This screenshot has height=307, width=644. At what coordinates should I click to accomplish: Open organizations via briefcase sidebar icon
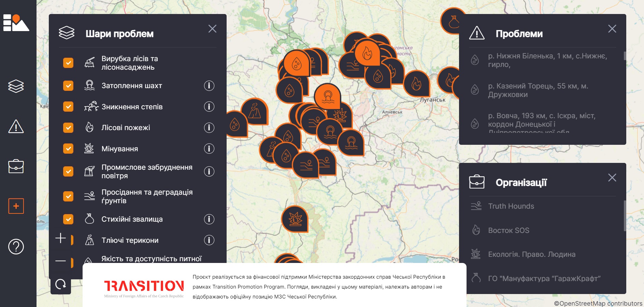point(16,166)
